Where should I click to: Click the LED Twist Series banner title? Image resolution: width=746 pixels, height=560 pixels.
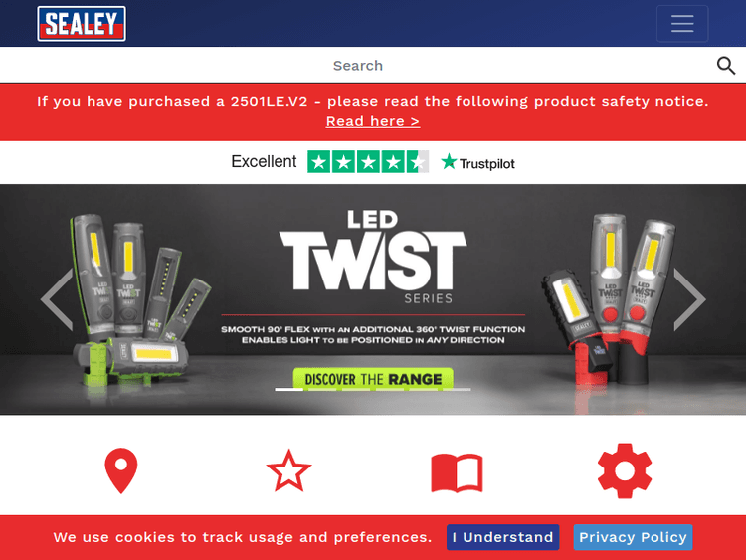(373, 257)
